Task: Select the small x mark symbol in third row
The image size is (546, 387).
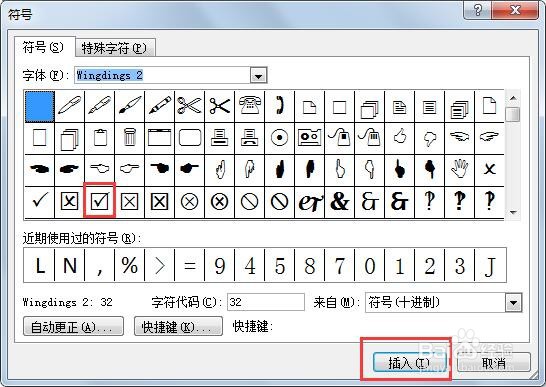Action: pyautogui.click(x=489, y=170)
